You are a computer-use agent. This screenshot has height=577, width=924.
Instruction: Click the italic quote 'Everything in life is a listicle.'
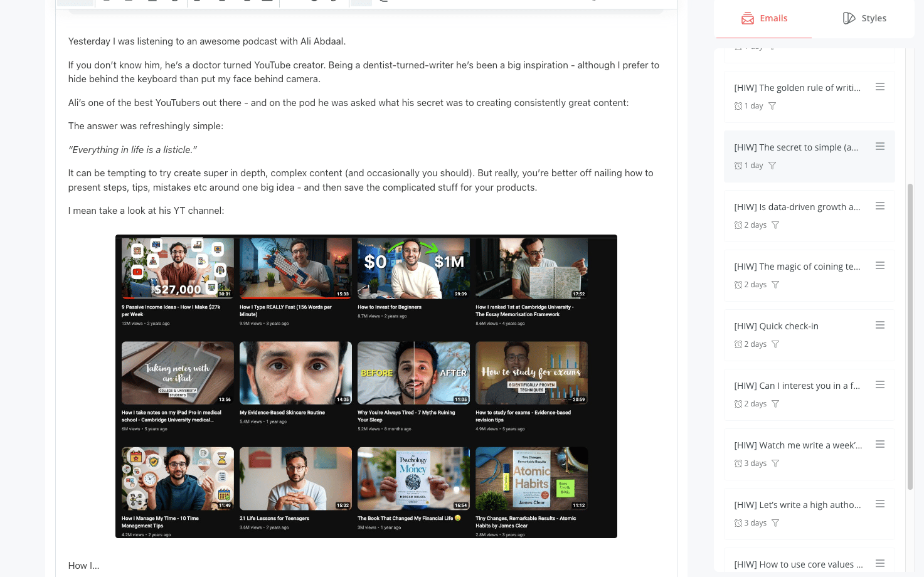(x=132, y=150)
